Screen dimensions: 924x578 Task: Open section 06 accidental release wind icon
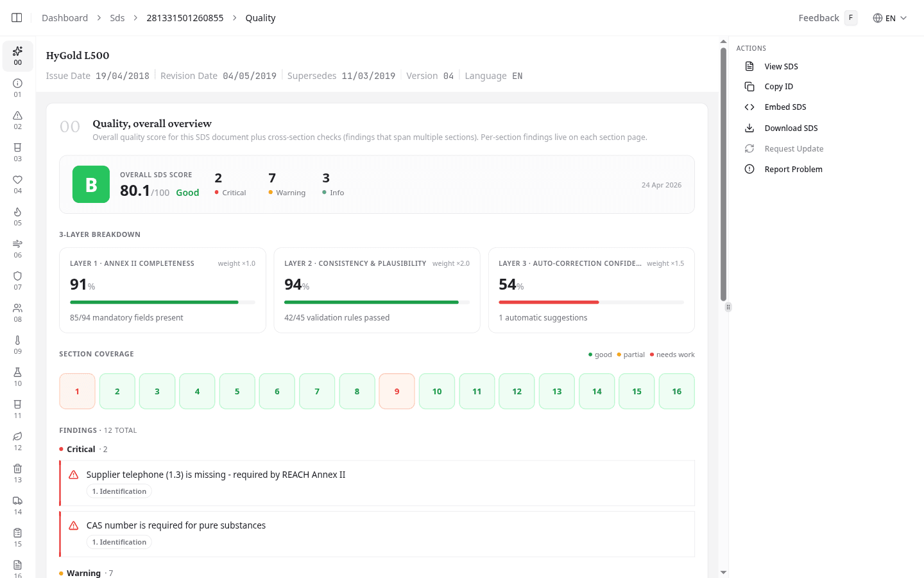(x=18, y=244)
